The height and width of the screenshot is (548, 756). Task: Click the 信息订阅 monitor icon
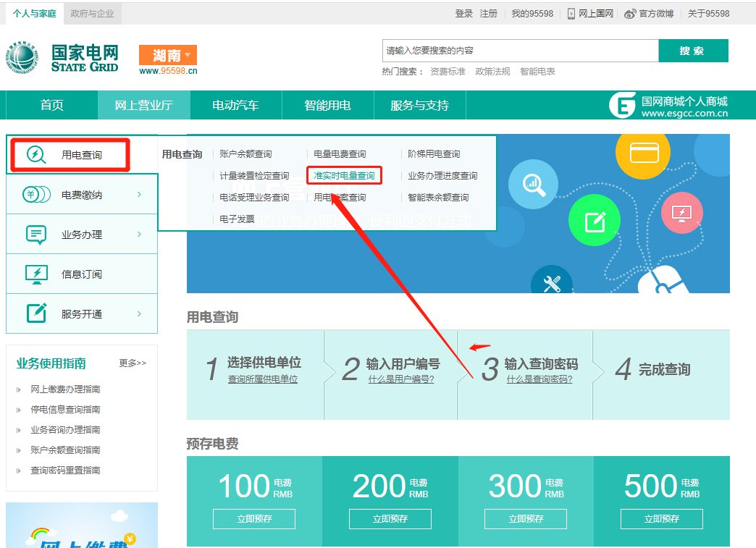point(36,274)
